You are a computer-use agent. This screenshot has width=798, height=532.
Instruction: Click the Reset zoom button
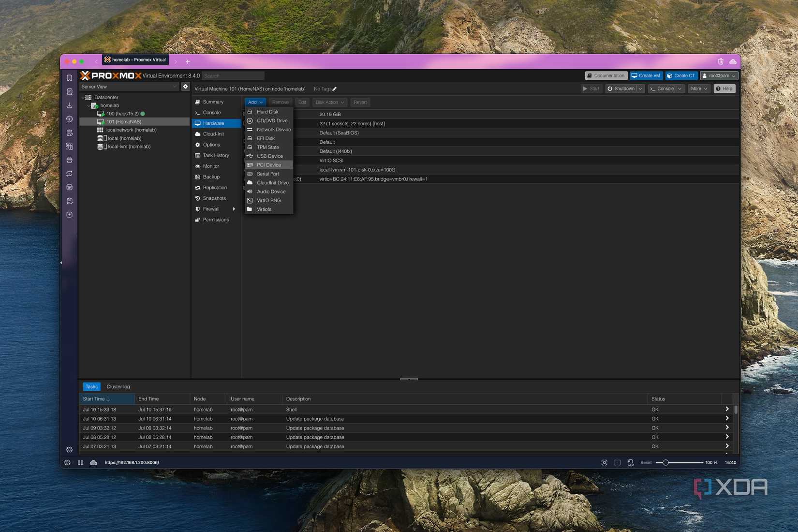point(646,463)
